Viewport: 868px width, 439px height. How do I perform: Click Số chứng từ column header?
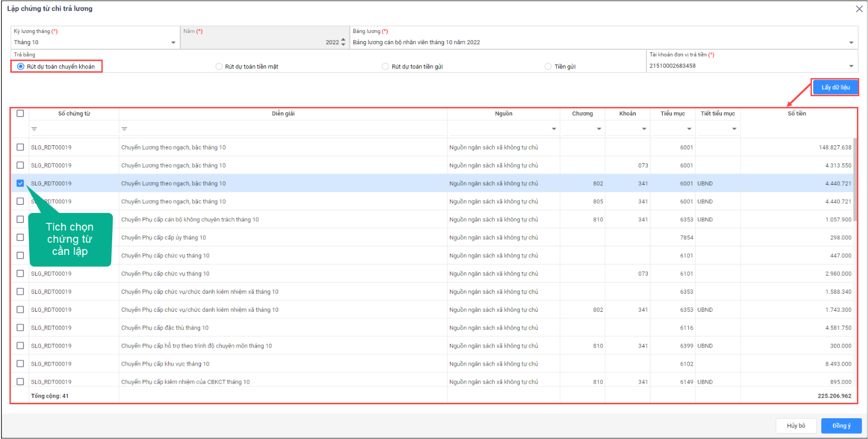pos(74,114)
